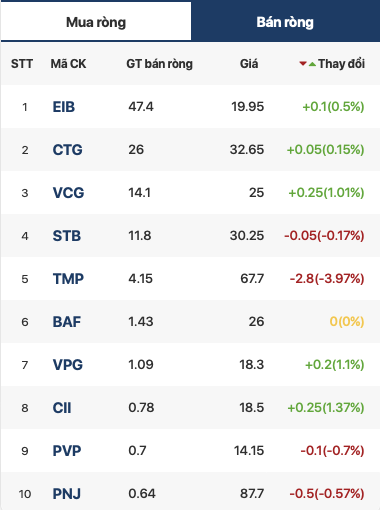Screen dimensions: 380x510
Task: Open the BAF stock ticker
Action: point(67,322)
